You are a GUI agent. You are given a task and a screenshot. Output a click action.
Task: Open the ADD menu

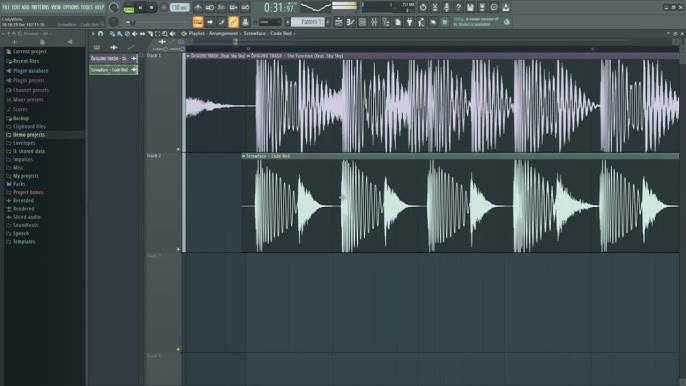25,7
